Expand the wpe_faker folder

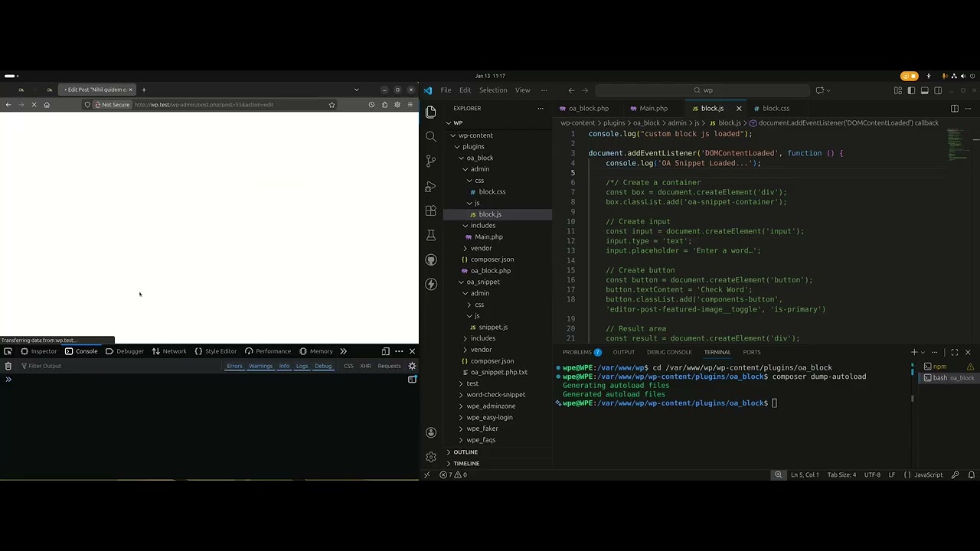coord(497,429)
